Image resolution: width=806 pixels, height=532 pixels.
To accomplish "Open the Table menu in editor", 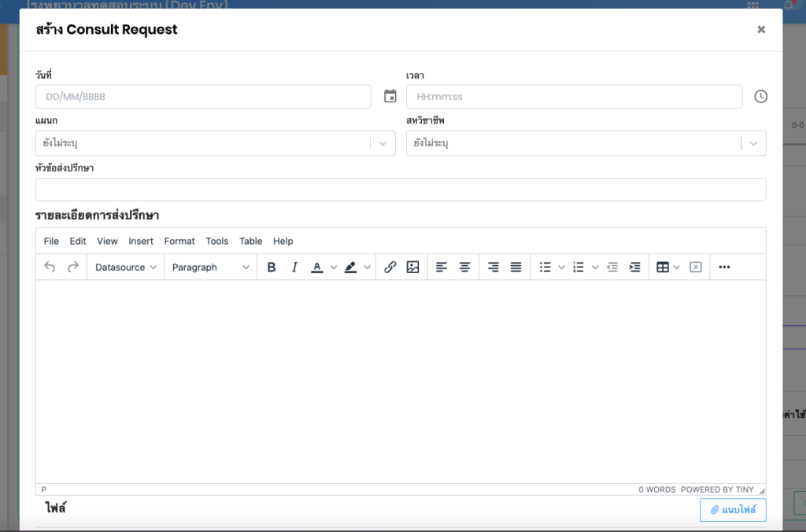I will click(250, 241).
